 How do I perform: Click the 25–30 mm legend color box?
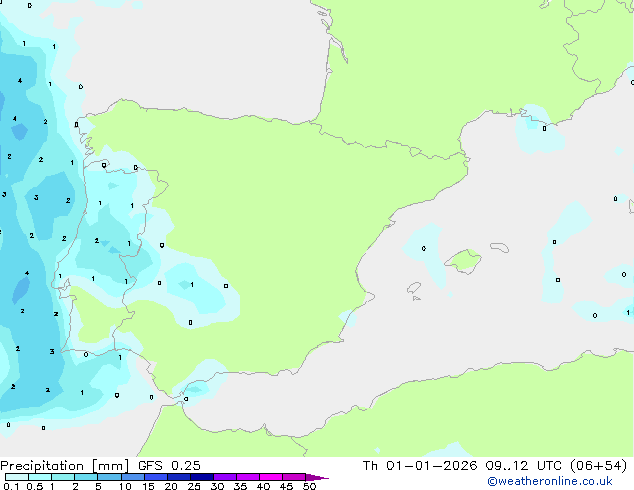pos(202,477)
